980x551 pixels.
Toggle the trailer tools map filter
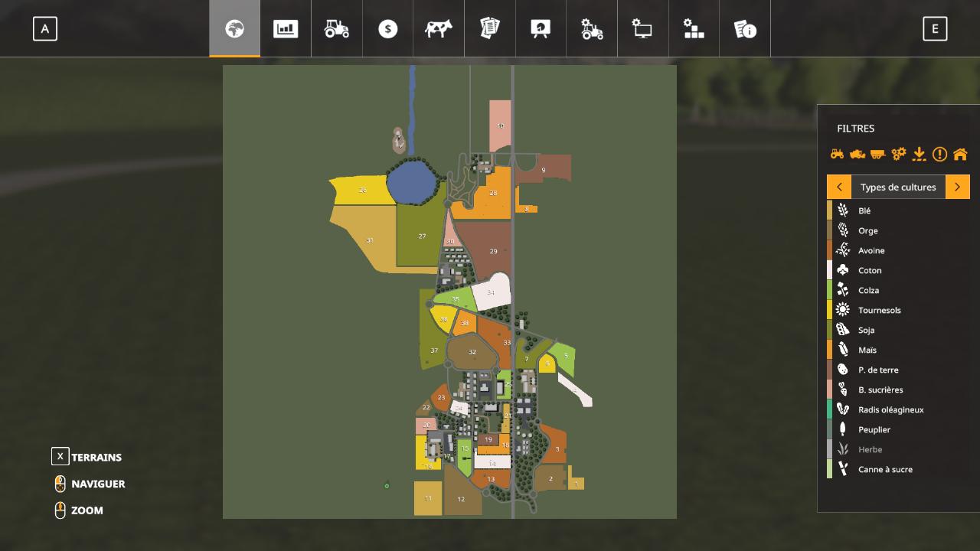coord(878,154)
